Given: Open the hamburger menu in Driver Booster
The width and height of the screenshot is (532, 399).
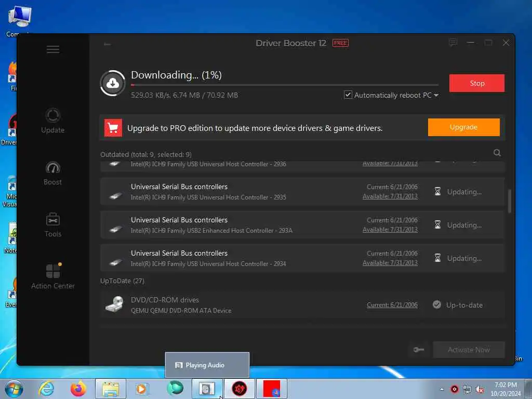Looking at the screenshot, I should coord(53,49).
